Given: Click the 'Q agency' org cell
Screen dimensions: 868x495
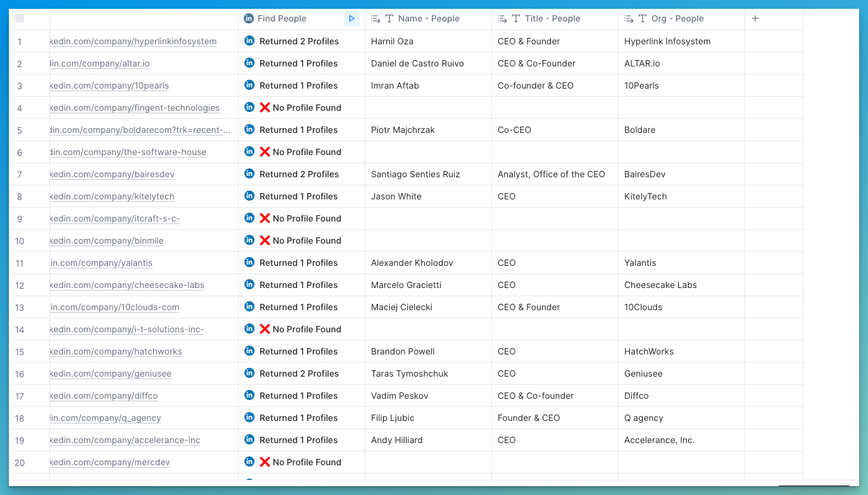Looking at the screenshot, I should (682, 418).
